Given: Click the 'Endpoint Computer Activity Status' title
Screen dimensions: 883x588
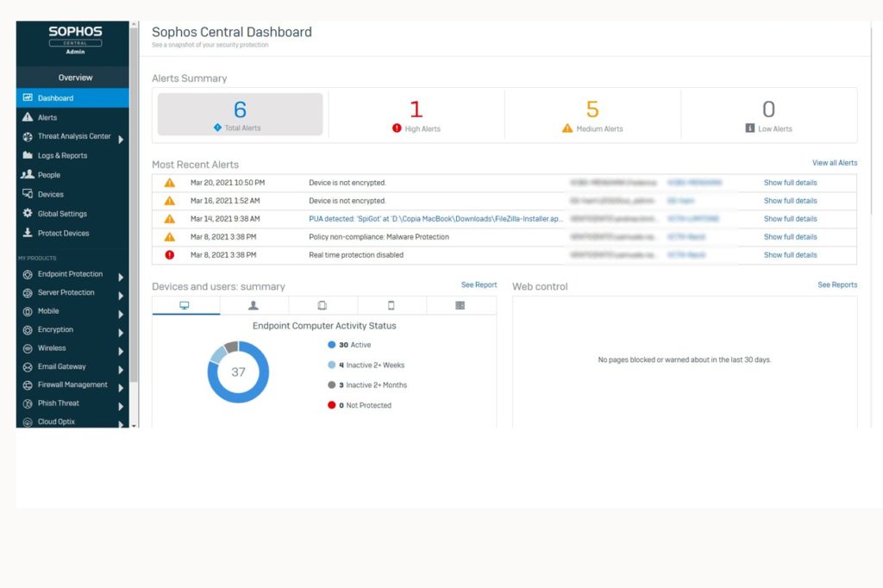Looking at the screenshot, I should [x=324, y=326].
